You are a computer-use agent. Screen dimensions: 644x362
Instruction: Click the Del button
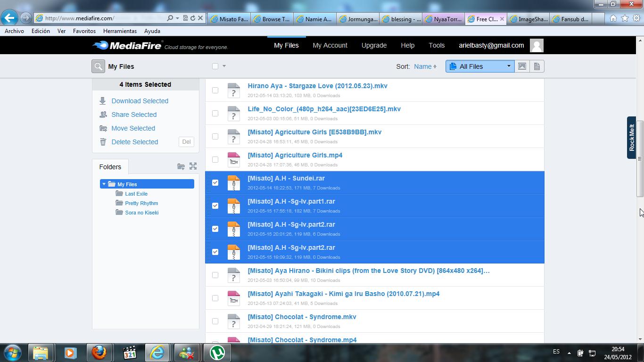[186, 142]
